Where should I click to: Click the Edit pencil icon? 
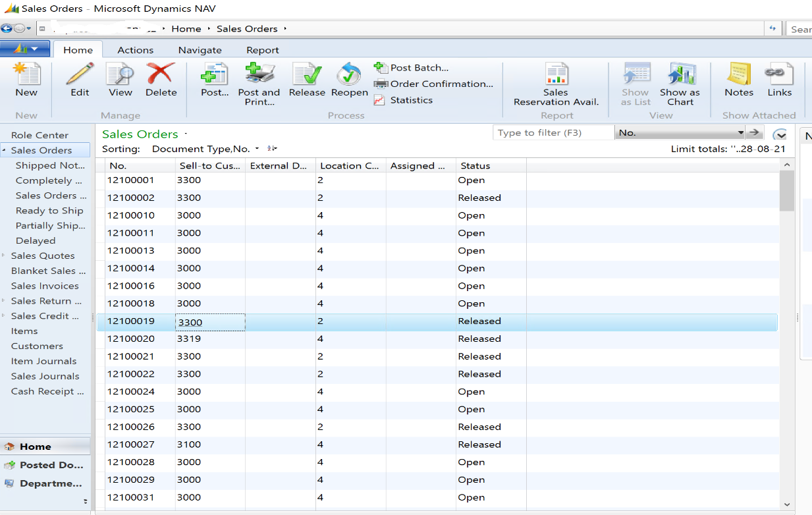[x=80, y=74]
